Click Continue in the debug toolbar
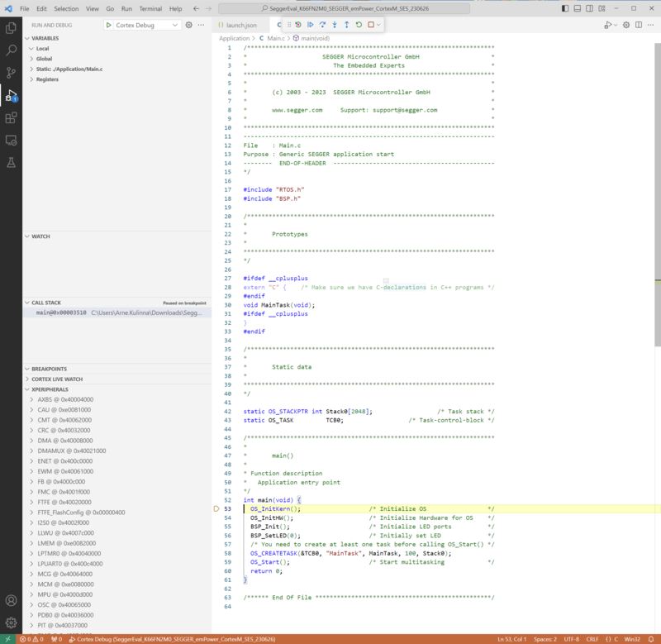The image size is (661, 644). (x=311, y=25)
